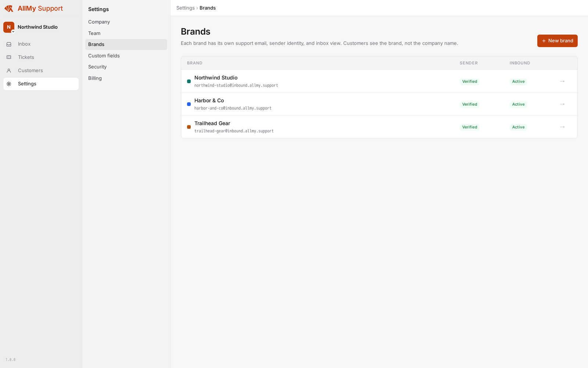Image resolution: width=588 pixels, height=368 pixels.
Task: Open Company settings section
Action: pyautogui.click(x=126, y=22)
